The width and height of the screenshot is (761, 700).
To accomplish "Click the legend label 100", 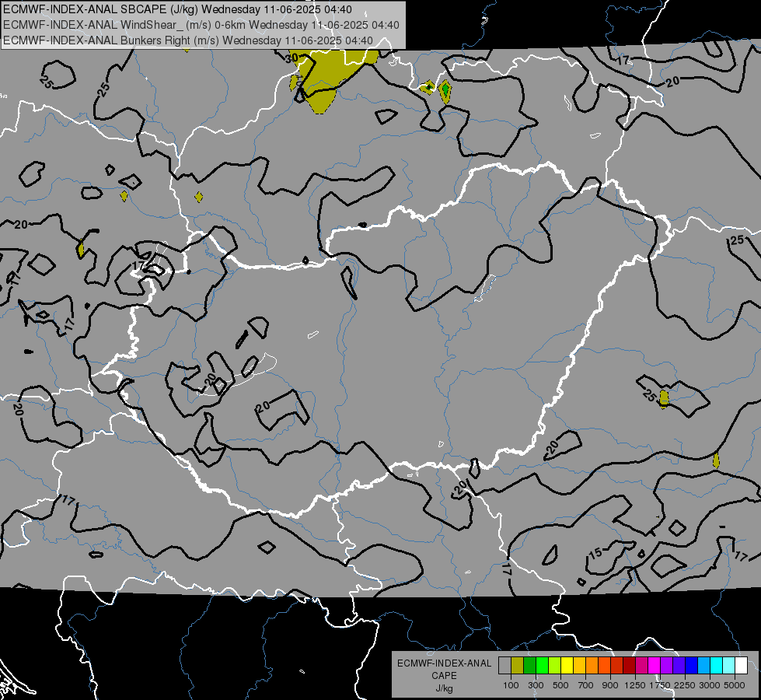I will [x=511, y=685].
